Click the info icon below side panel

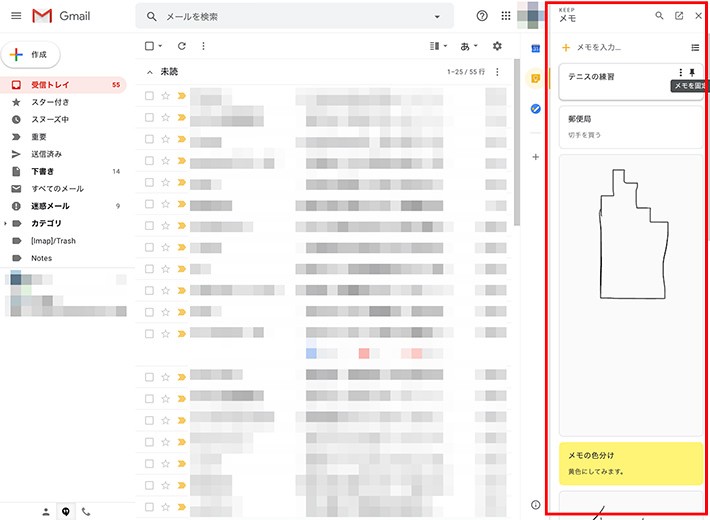536,505
